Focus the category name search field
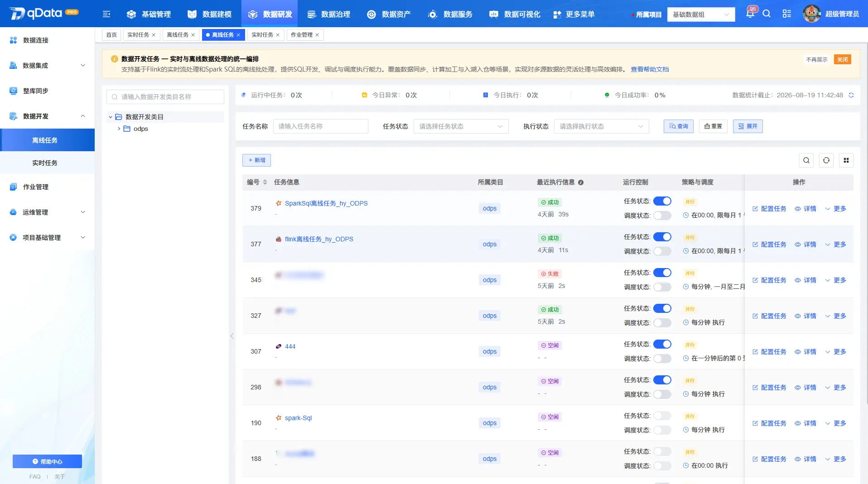This screenshot has height=484, width=868. (x=165, y=97)
